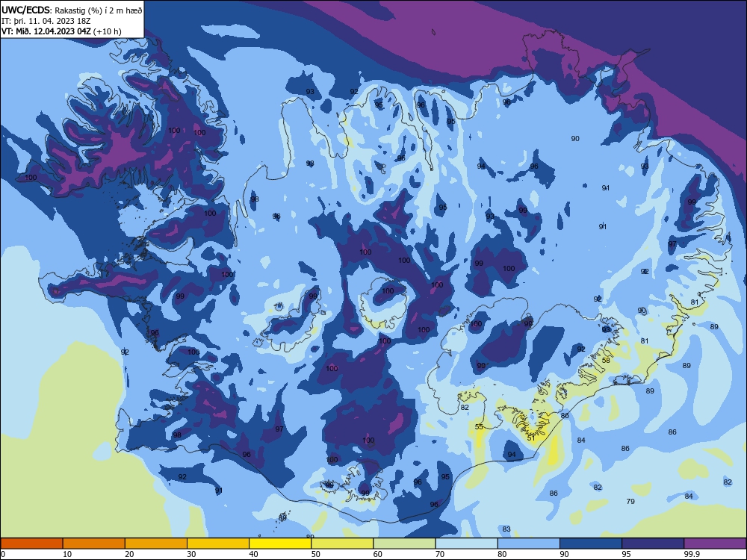Screen dimensions: 747x560
Task: Click the purple legend swatch above 99.9
Action: [x=715, y=544]
